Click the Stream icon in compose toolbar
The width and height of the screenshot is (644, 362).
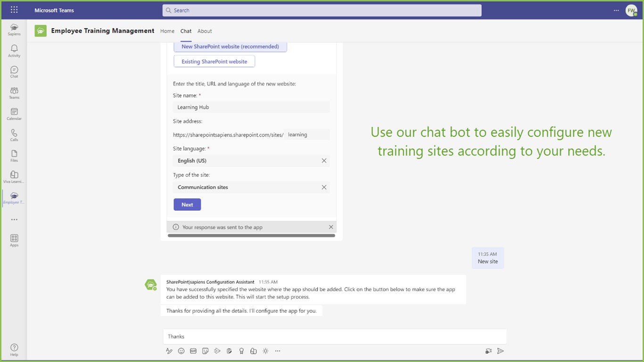[x=217, y=351]
